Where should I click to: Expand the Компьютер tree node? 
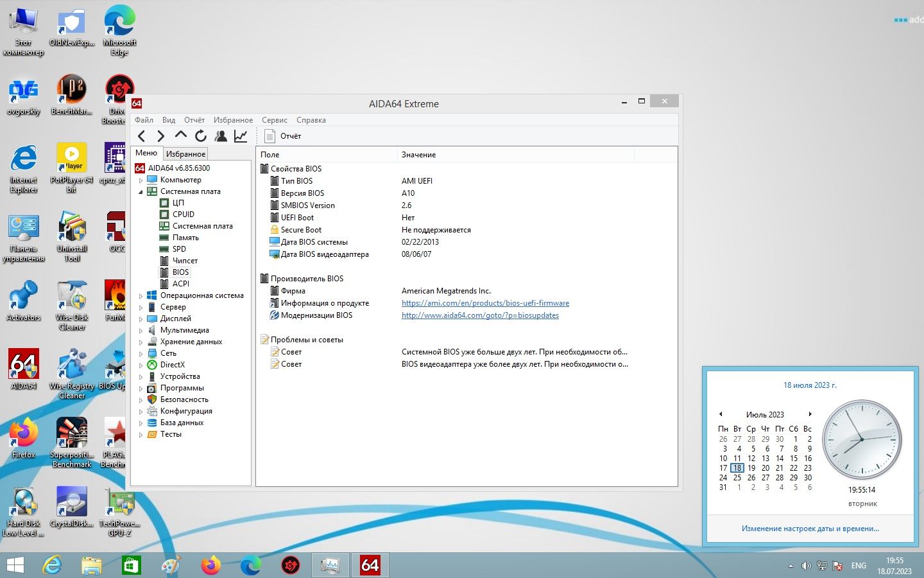coord(141,180)
